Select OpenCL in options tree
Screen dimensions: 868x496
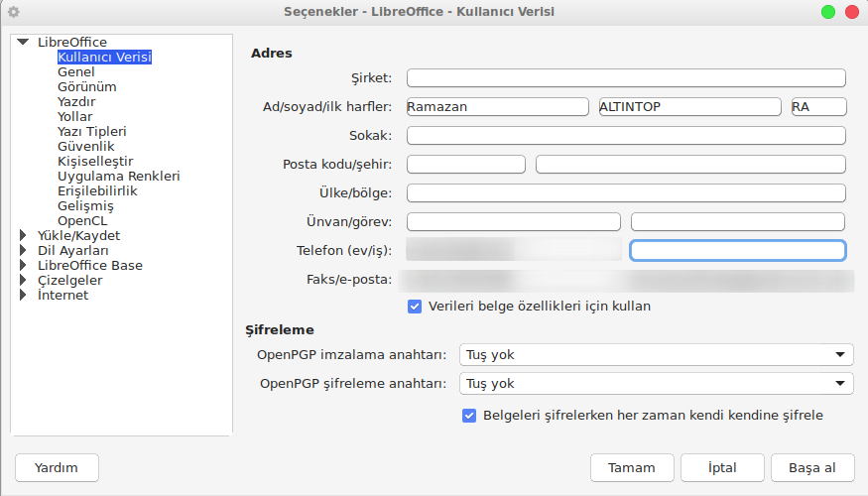coord(82,221)
